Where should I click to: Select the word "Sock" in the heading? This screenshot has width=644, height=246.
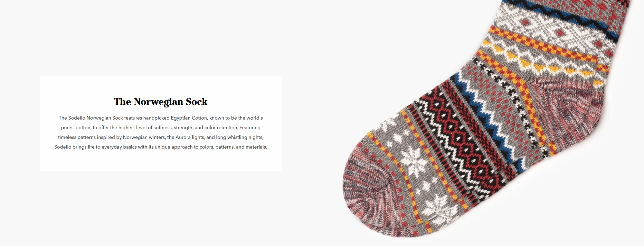tap(197, 102)
